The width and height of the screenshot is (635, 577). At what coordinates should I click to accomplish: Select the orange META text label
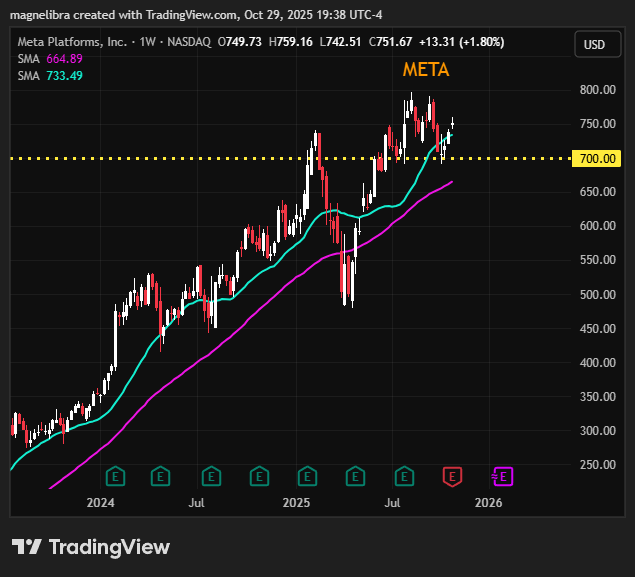[426, 70]
